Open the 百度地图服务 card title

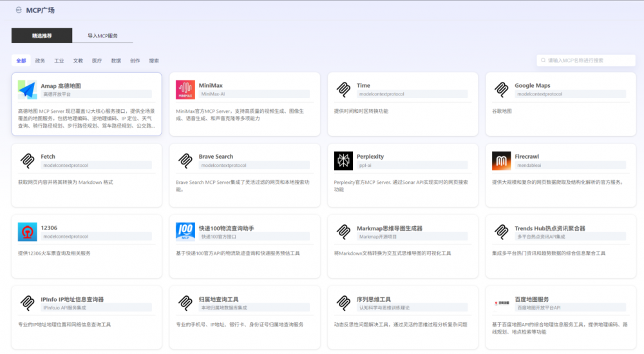532,299
